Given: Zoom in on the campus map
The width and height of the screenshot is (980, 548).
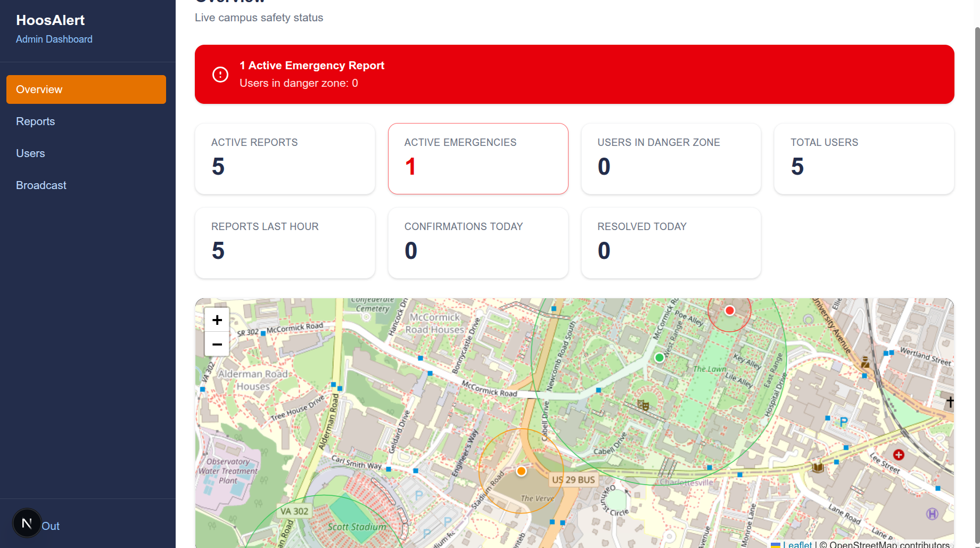Looking at the screenshot, I should click(x=217, y=320).
